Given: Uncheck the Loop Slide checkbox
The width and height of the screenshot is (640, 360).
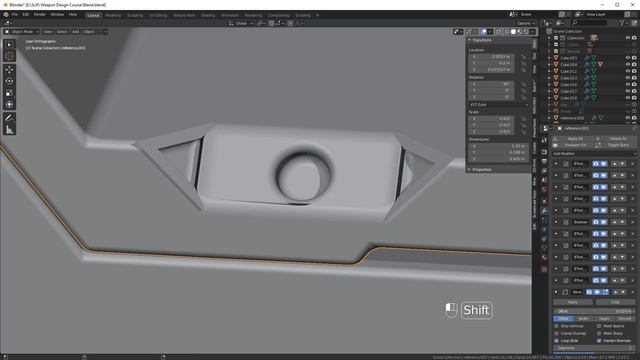Looking at the screenshot, I should 557,341.
